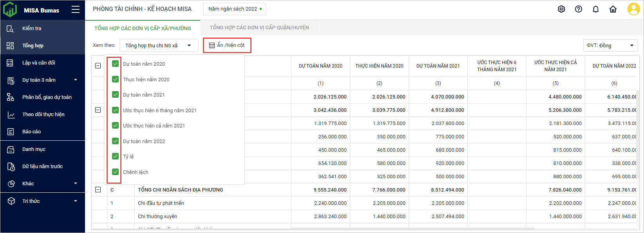This screenshot has height=233, width=644.
Task: Disable the Chênh lệch column checkbox
Action: tap(115, 172)
